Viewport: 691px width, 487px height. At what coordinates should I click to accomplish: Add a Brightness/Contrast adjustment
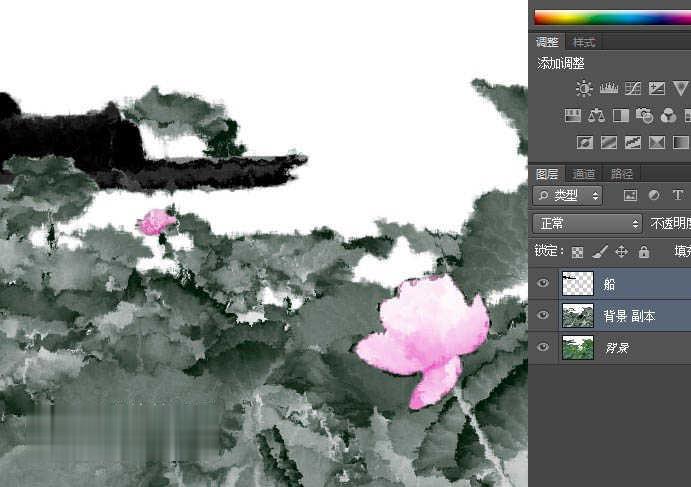pyautogui.click(x=584, y=88)
